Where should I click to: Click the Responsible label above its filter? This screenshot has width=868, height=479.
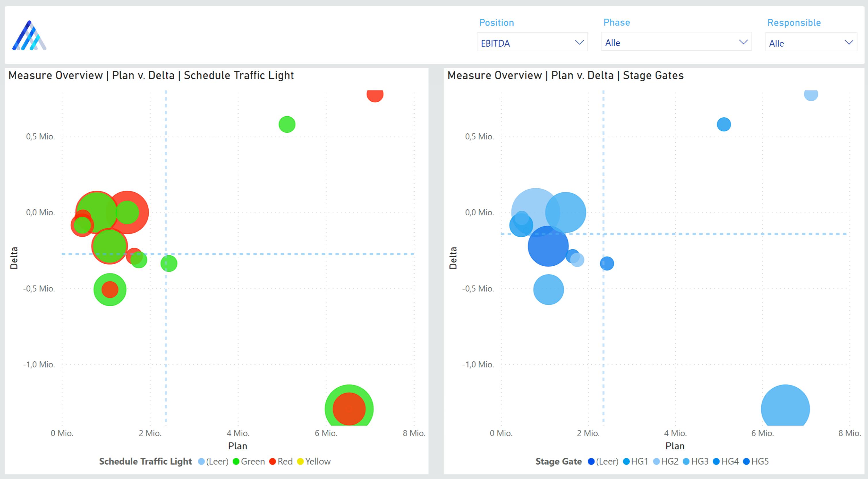pos(794,22)
